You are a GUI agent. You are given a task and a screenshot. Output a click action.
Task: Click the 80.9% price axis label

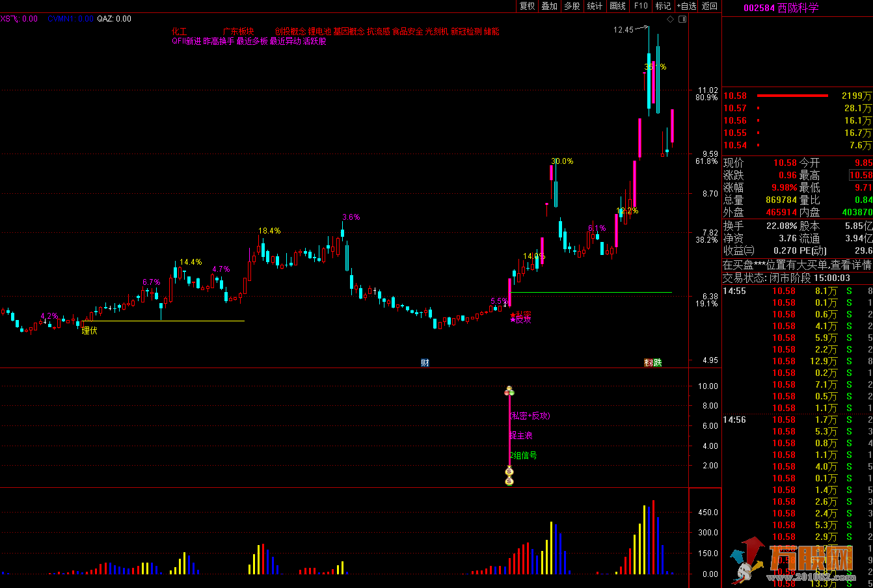[706, 97]
